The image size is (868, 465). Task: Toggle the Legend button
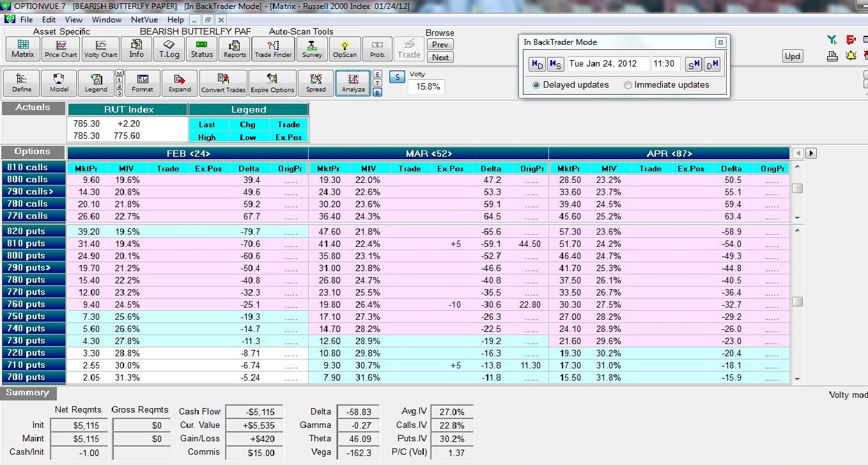[x=96, y=83]
